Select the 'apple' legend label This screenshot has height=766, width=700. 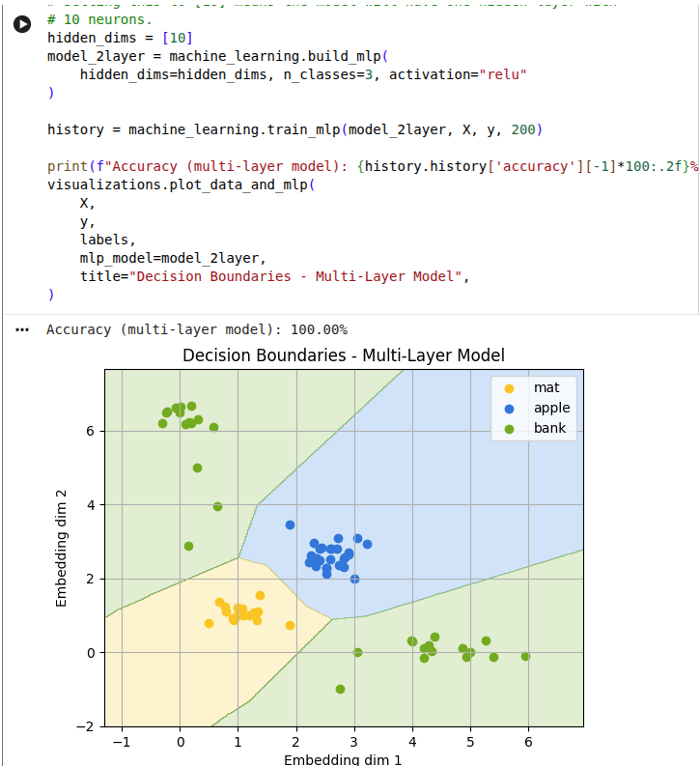pyautogui.click(x=551, y=408)
